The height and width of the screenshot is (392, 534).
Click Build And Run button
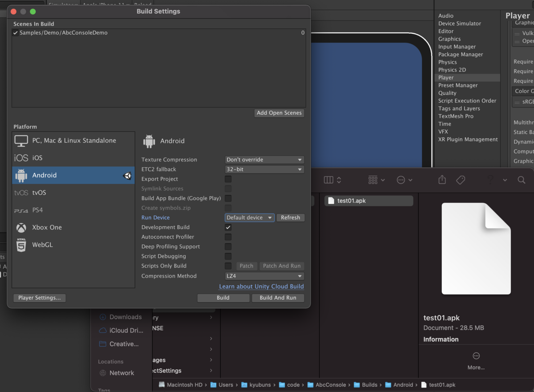278,298
